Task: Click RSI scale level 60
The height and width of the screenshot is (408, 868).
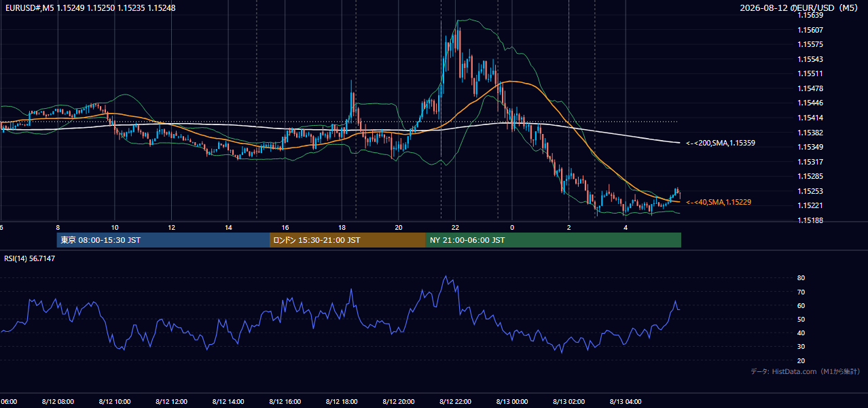Action: coord(801,305)
